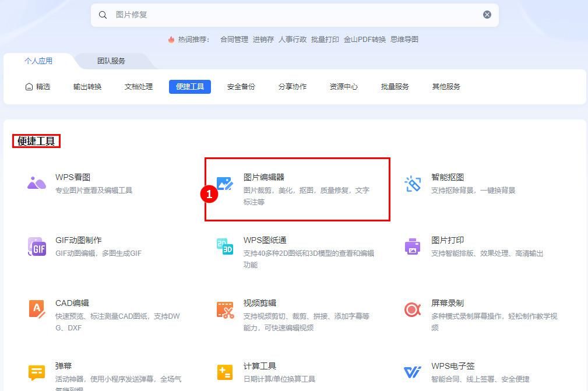Image resolution: width=588 pixels, height=391 pixels.
Task: Click the 弹幕 title text
Action: 64,366
